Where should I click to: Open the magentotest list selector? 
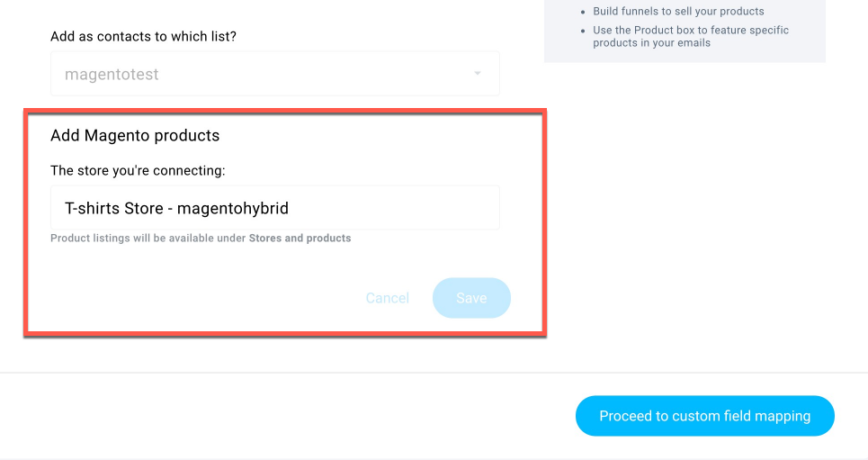[x=275, y=74]
